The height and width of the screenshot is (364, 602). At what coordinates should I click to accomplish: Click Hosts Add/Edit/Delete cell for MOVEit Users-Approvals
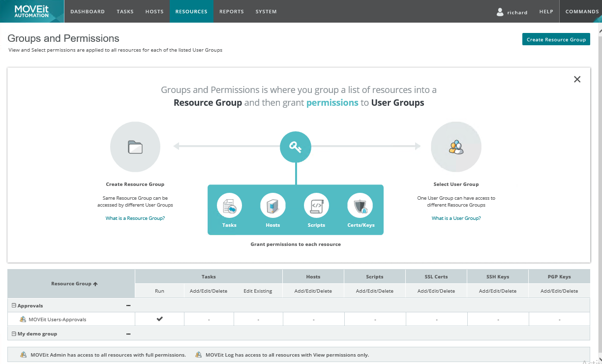pyautogui.click(x=313, y=319)
